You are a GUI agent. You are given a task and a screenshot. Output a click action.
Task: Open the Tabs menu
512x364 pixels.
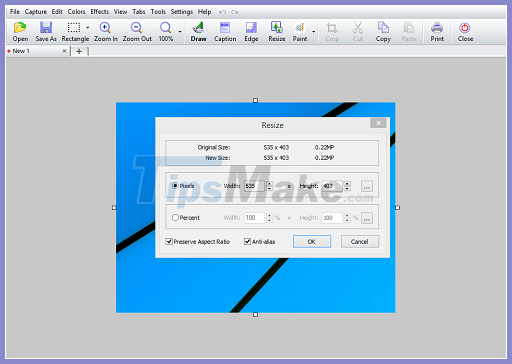139,12
